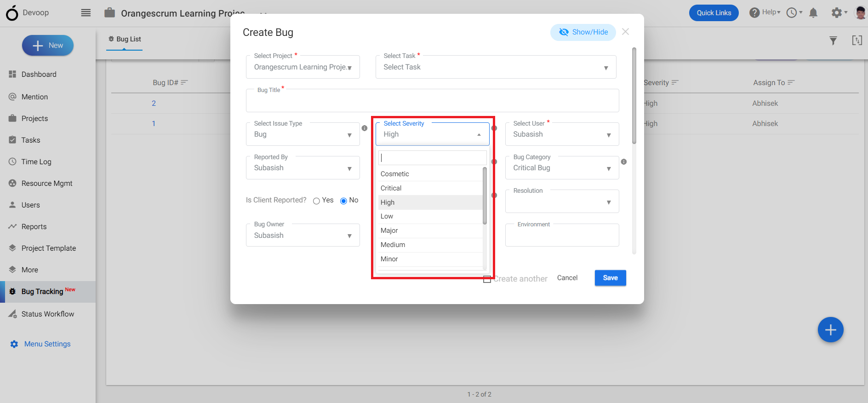Click the column layout icon beside filter

pyautogui.click(x=857, y=40)
